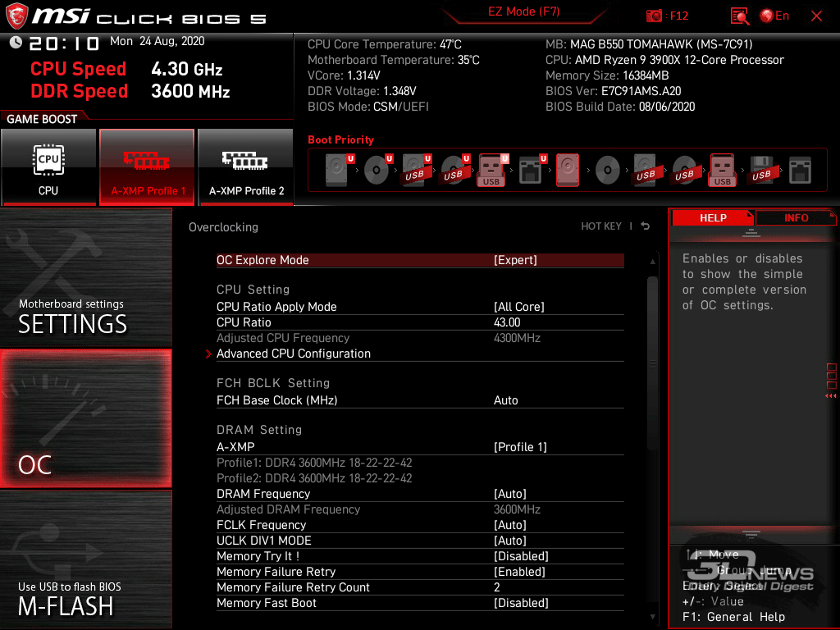
Task: Click the DDR Voltage 1.348V reading
Action: (x=362, y=91)
